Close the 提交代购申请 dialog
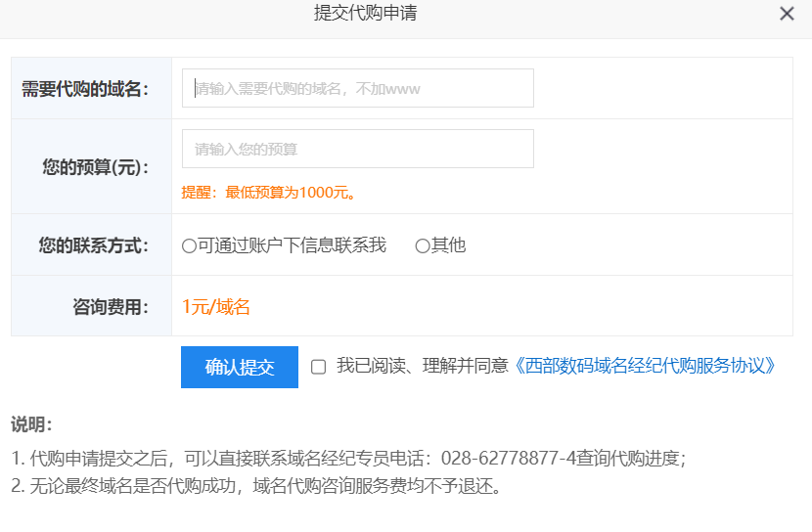 click(x=787, y=14)
